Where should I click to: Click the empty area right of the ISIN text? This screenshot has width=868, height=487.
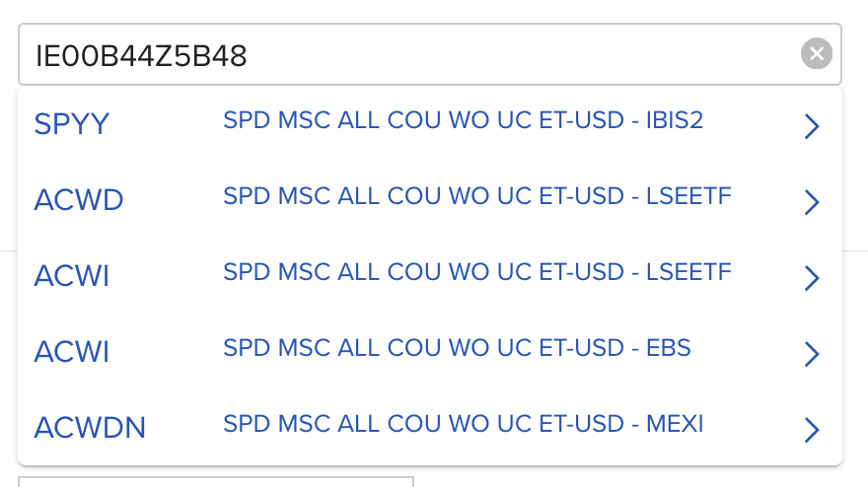click(x=521, y=54)
